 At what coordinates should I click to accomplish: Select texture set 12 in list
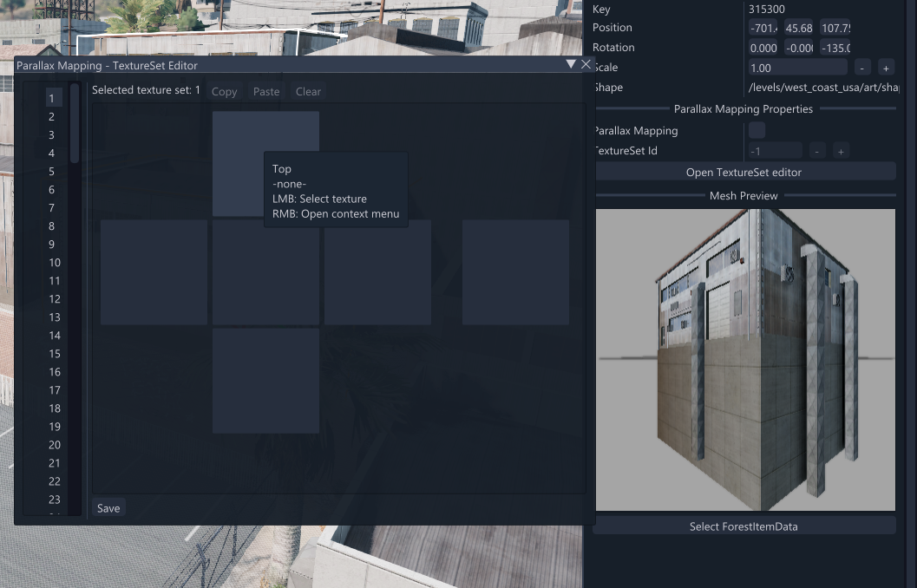click(54, 298)
